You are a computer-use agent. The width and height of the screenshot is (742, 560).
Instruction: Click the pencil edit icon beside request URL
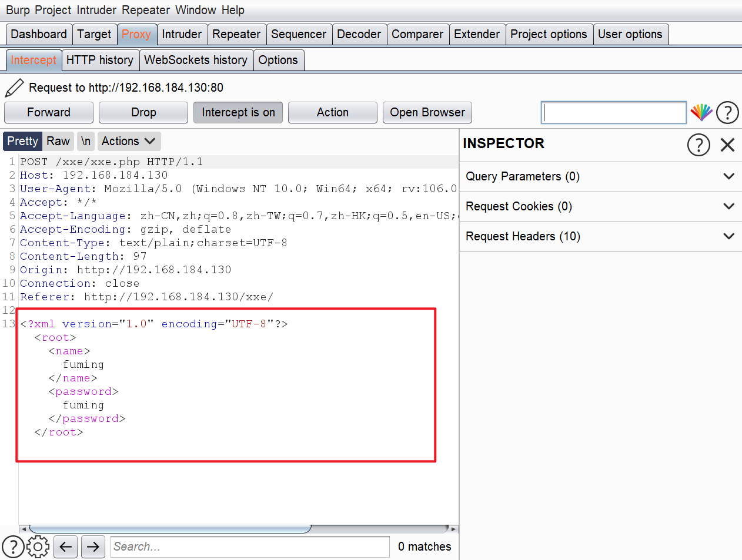click(x=14, y=88)
